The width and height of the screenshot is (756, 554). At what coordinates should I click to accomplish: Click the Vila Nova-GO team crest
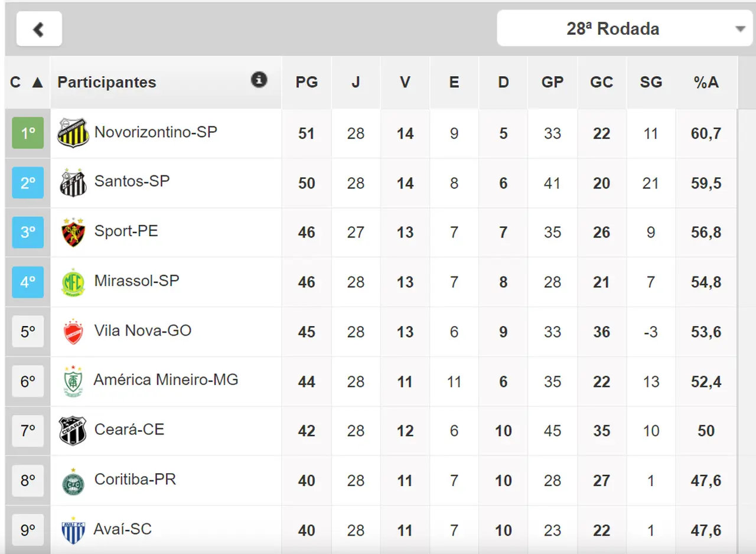click(73, 332)
